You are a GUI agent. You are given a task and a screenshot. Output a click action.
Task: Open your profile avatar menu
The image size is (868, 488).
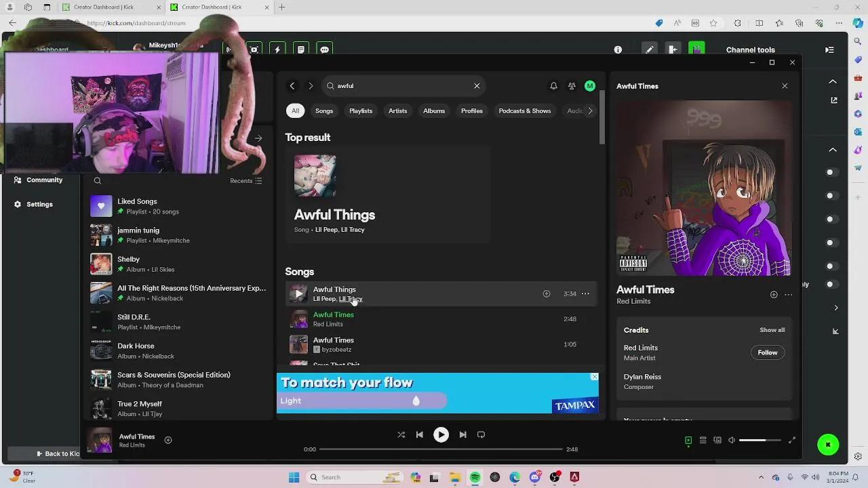pos(590,86)
